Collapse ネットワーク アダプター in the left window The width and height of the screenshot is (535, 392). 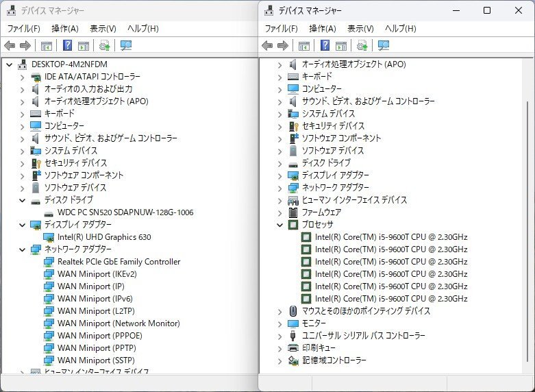(22, 249)
